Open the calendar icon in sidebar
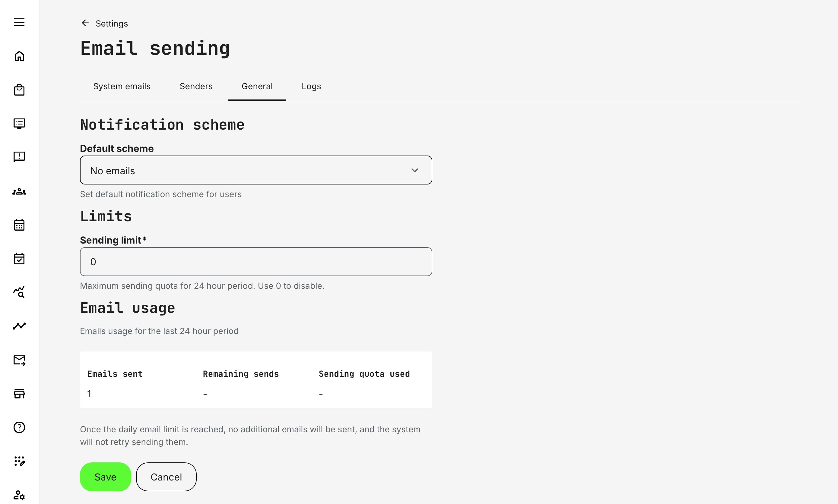This screenshot has width=838, height=504. [x=19, y=225]
